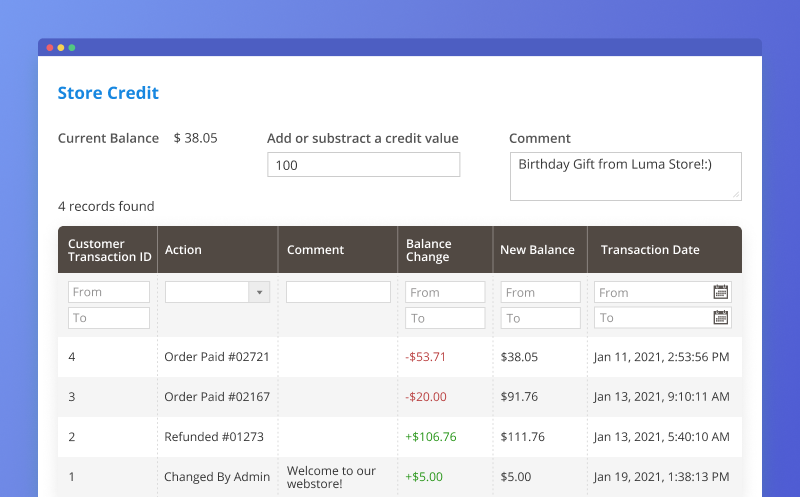Image resolution: width=800 pixels, height=497 pixels.
Task: Click the Action column header
Action: [183, 250]
